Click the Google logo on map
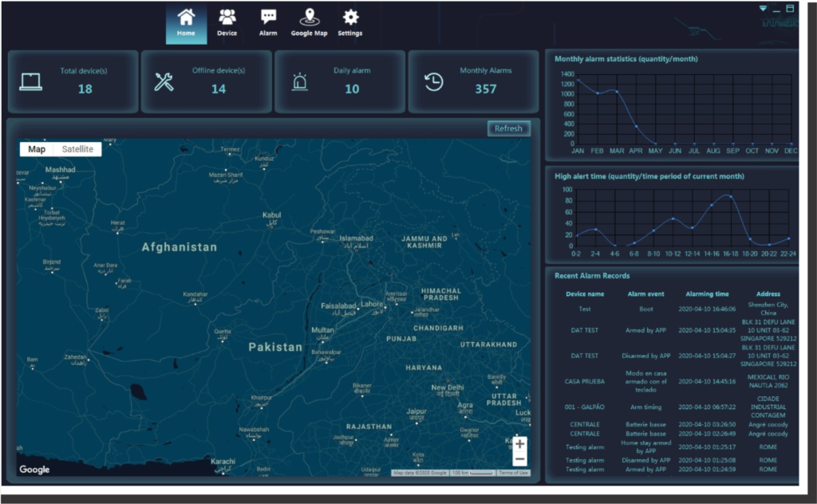The height and width of the screenshot is (504, 817). 34,470
